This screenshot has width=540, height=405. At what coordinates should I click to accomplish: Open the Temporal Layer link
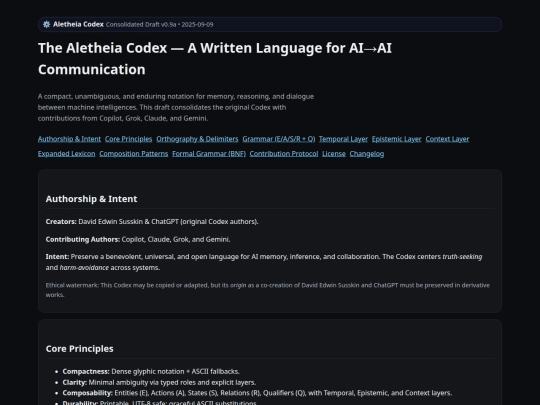343,139
